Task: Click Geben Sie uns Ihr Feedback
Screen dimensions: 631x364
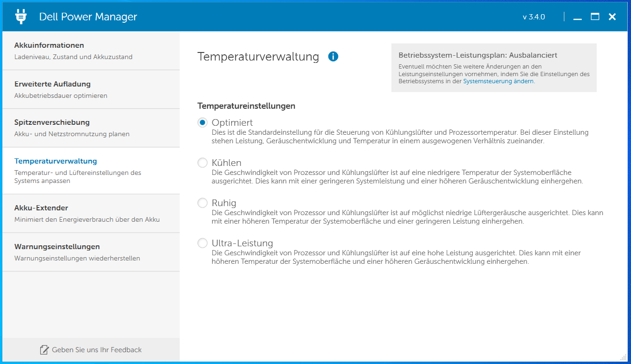Action: (x=96, y=350)
